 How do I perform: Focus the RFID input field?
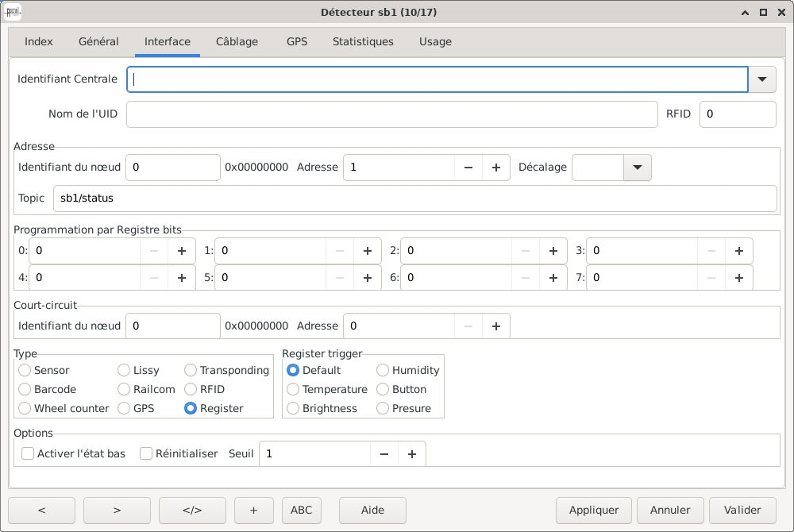(x=738, y=114)
